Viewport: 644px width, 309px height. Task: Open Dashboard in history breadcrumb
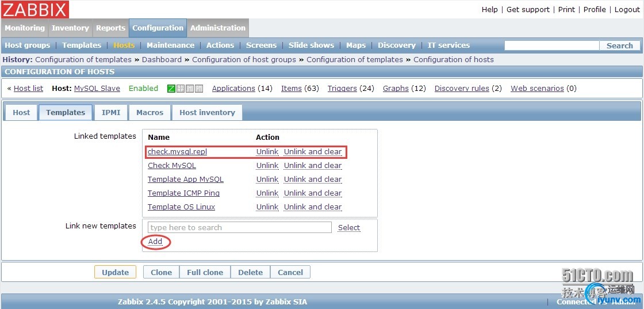point(162,60)
